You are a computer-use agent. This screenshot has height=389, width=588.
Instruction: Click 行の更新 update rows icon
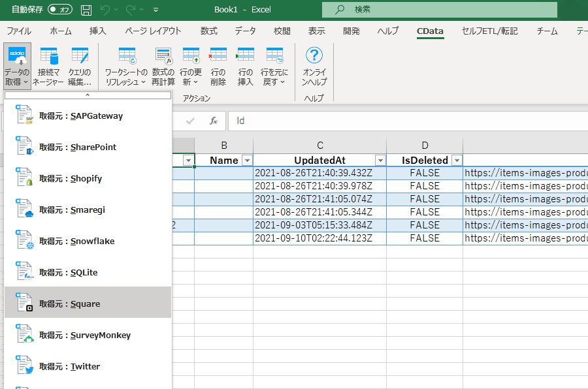191,56
